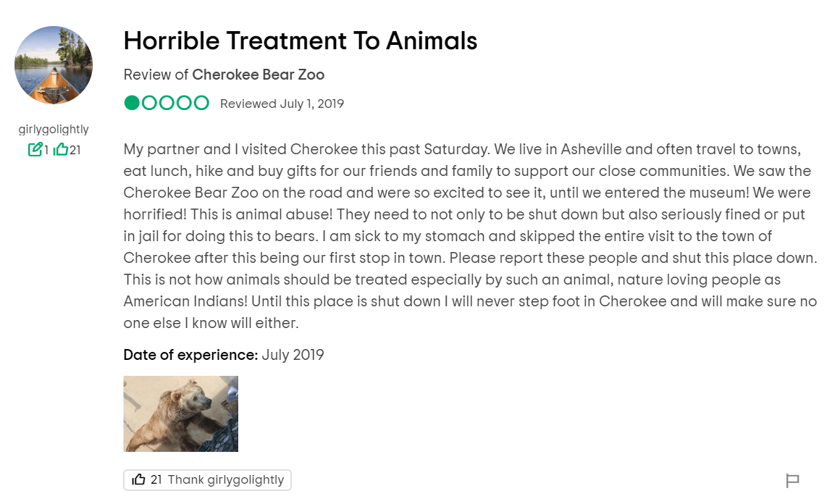The height and width of the screenshot is (504, 827).
Task: Click the girlygolightly username
Action: pos(54,130)
